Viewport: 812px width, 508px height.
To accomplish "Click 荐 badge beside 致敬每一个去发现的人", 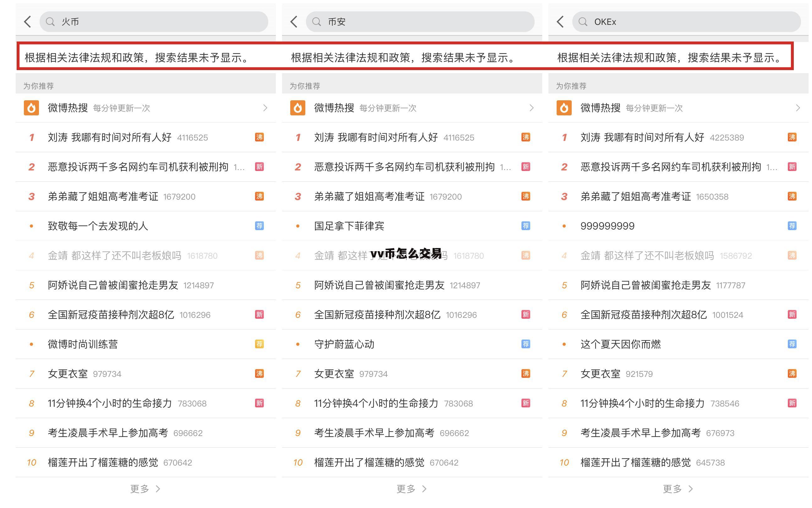I will click(259, 226).
